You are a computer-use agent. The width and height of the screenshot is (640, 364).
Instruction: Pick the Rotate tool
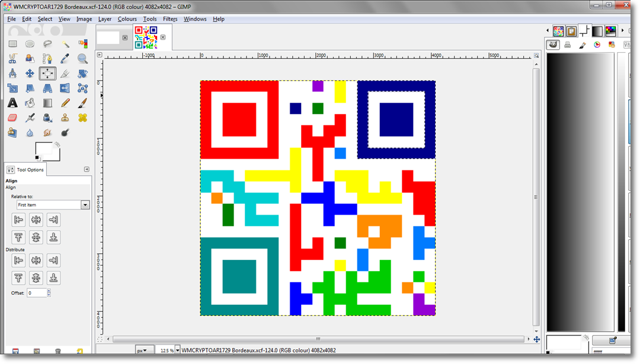tap(83, 73)
